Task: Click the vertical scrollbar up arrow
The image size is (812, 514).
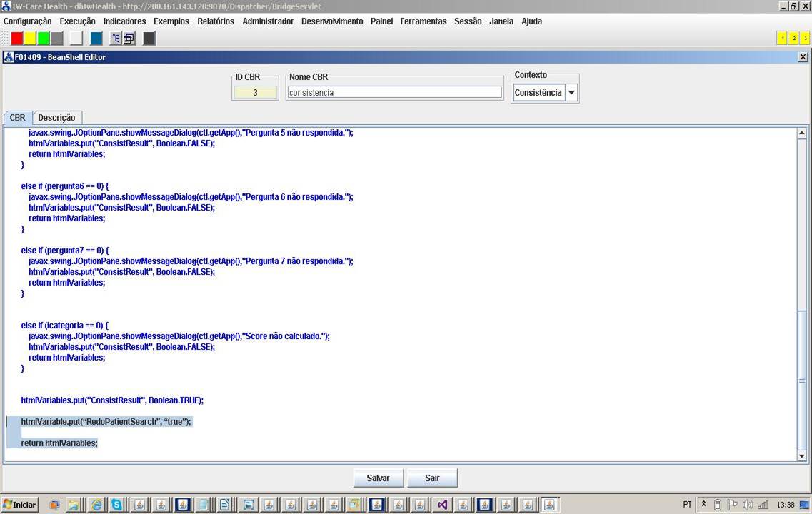Action: 801,133
